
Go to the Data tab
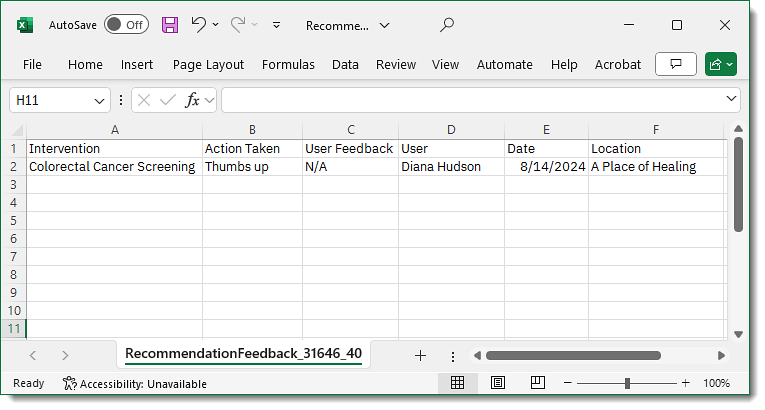tap(345, 64)
